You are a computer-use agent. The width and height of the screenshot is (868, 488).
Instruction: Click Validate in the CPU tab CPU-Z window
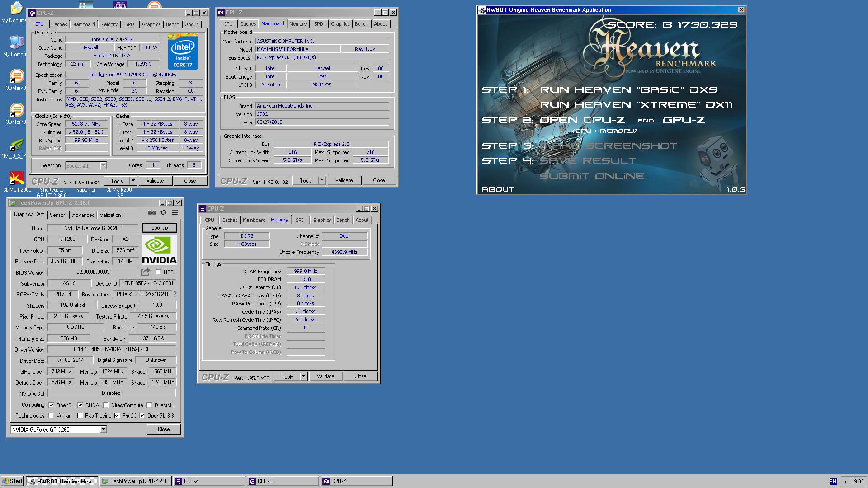(x=155, y=181)
